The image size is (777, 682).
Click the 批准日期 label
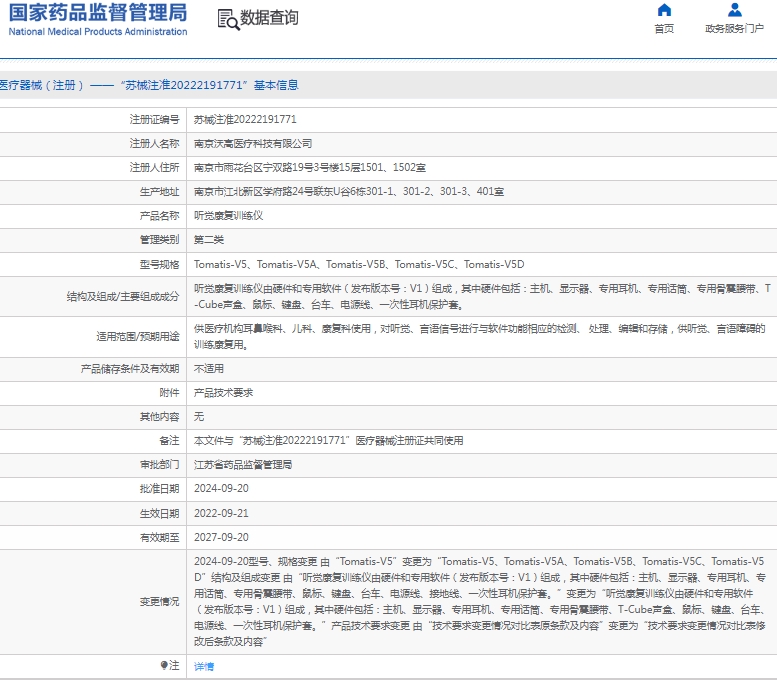pyautogui.click(x=160, y=489)
